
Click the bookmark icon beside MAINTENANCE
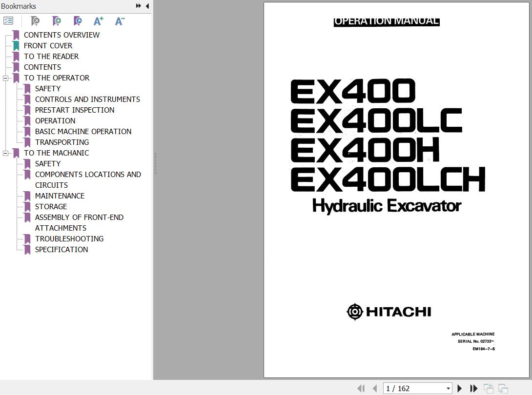(x=27, y=196)
